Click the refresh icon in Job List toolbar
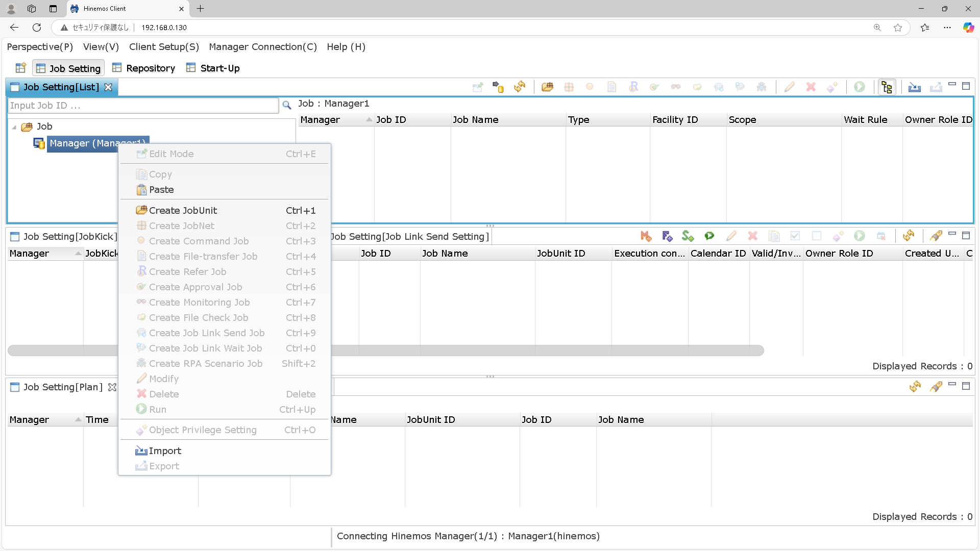980x551 pixels. point(520,87)
